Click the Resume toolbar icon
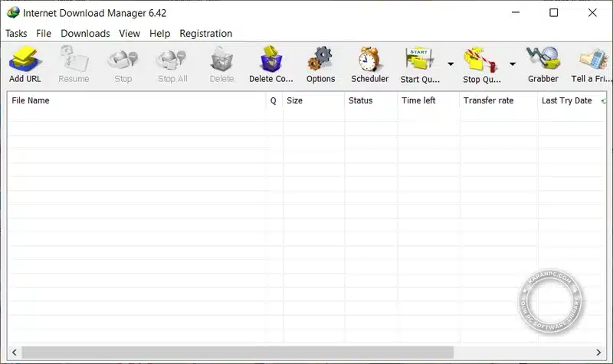The height and width of the screenshot is (364, 613). point(74,59)
